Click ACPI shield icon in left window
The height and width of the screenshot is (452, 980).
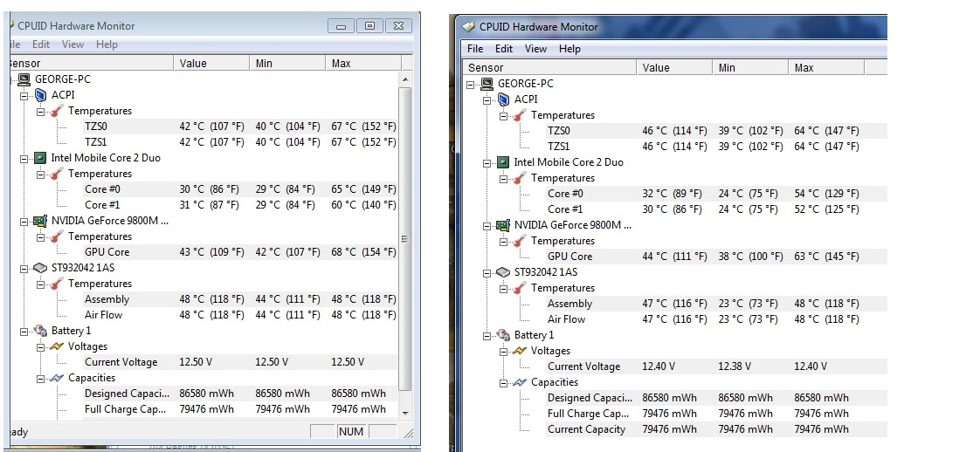click(41, 95)
